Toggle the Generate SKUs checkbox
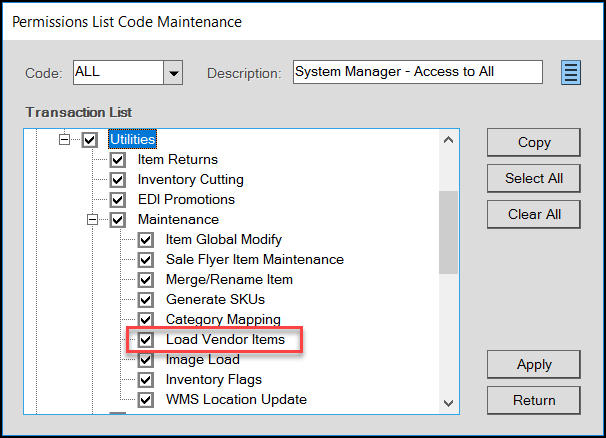The width and height of the screenshot is (606, 438). point(146,300)
